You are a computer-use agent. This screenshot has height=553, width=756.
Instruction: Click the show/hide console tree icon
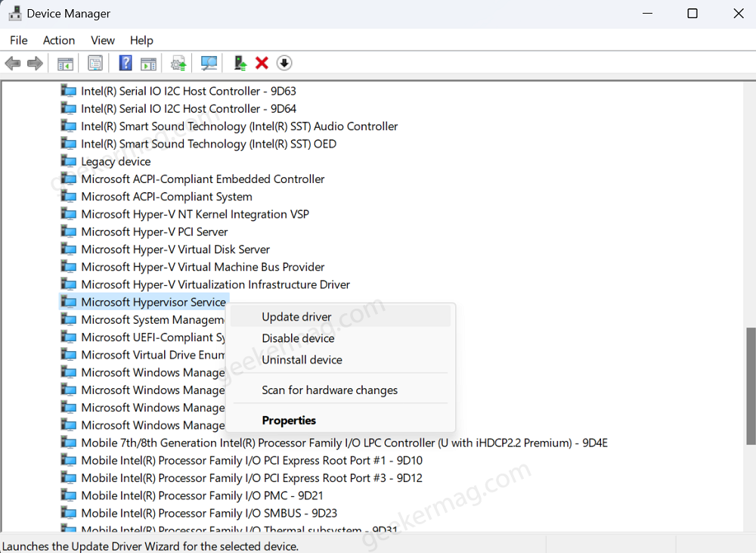(x=65, y=64)
